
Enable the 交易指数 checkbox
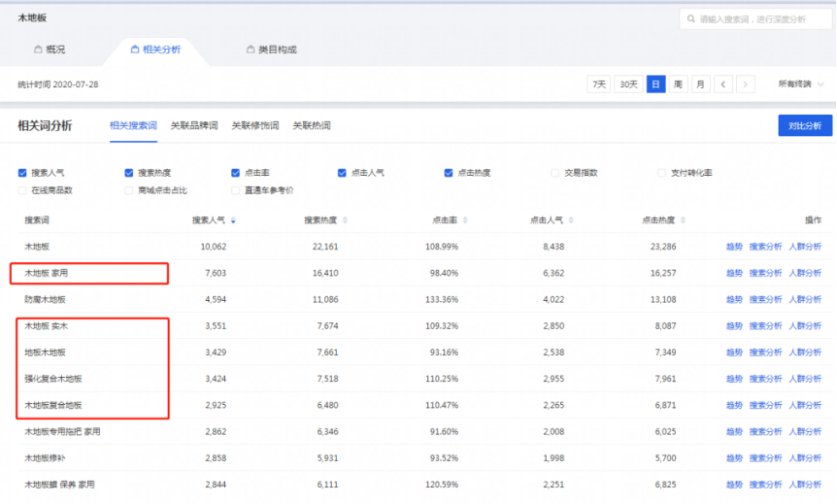pyautogui.click(x=555, y=173)
